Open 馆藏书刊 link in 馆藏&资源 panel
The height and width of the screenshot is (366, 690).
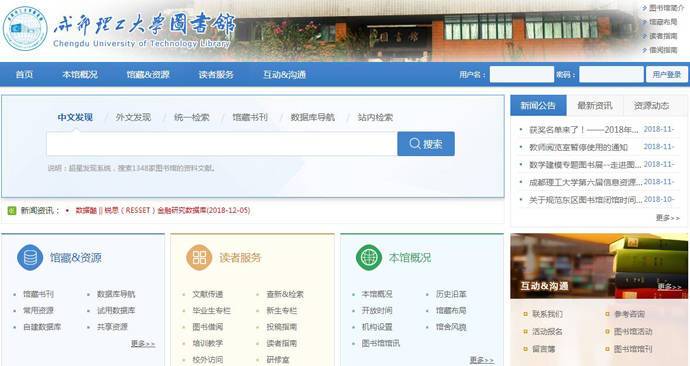(38, 294)
